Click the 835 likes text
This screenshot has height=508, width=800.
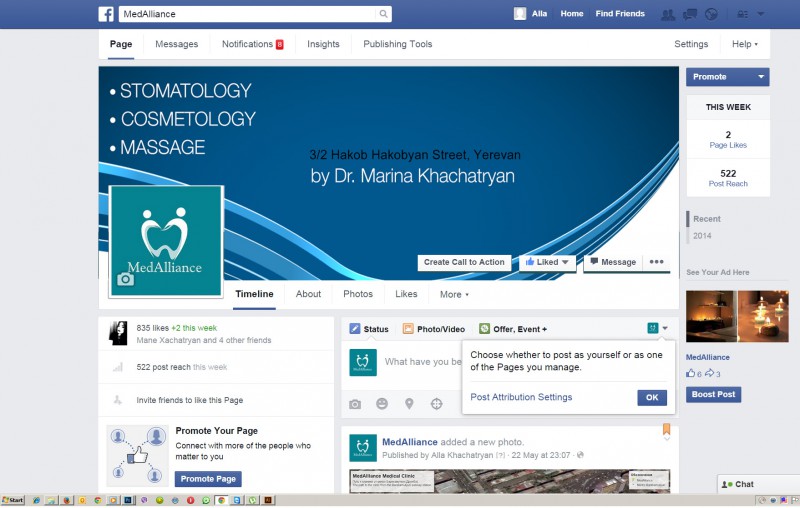click(153, 328)
